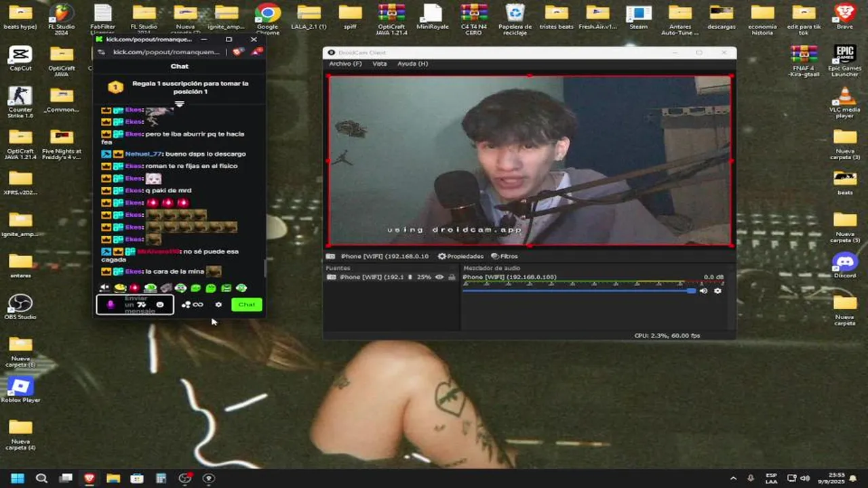The image size is (868, 488).
Task: Open beats hype folder on desktop
Action: pyautogui.click(x=20, y=18)
